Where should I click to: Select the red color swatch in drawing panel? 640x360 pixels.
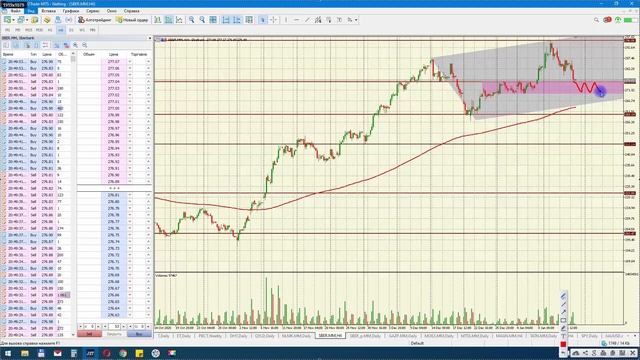564,344
